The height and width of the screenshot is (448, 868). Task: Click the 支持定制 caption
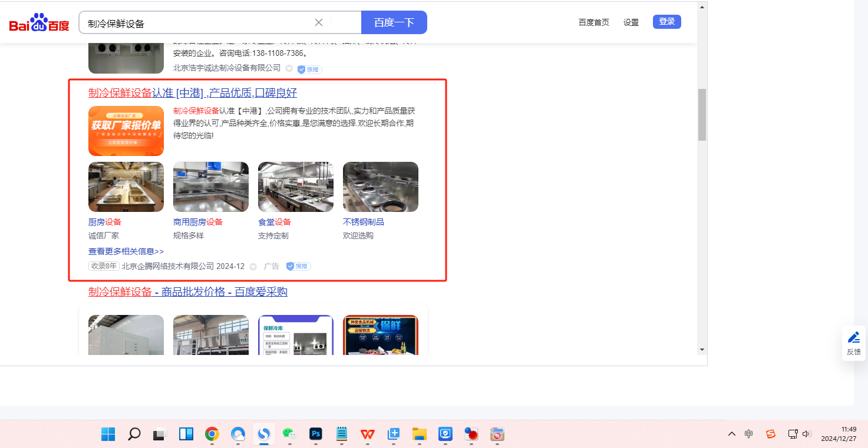273,235
